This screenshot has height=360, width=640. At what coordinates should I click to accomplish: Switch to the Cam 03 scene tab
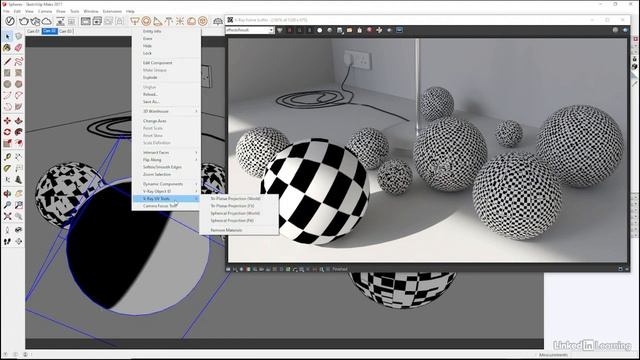point(66,31)
